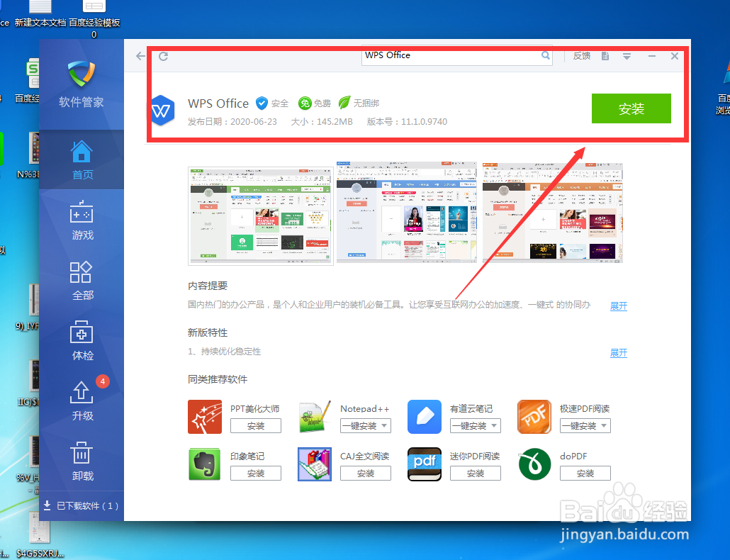Select the 新建文本文档 desktop icon
The height and width of the screenshot is (560, 730).
click(x=40, y=14)
